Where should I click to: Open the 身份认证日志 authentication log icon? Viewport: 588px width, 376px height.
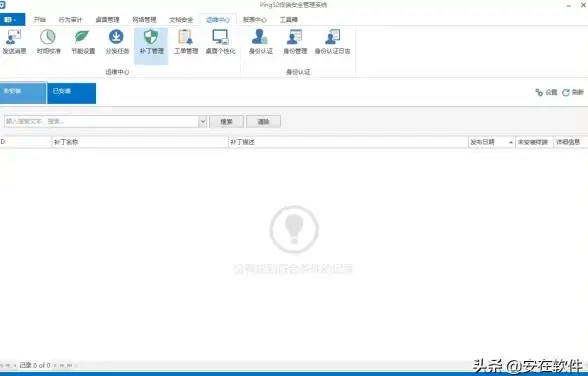pos(332,42)
